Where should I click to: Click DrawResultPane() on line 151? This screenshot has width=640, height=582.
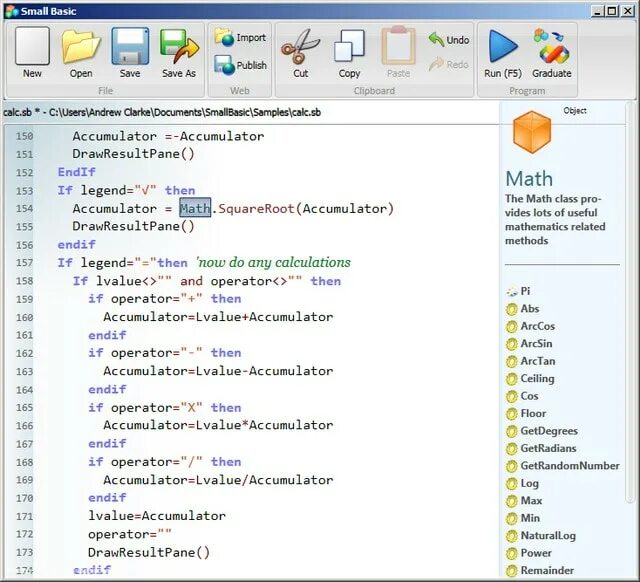[133, 154]
